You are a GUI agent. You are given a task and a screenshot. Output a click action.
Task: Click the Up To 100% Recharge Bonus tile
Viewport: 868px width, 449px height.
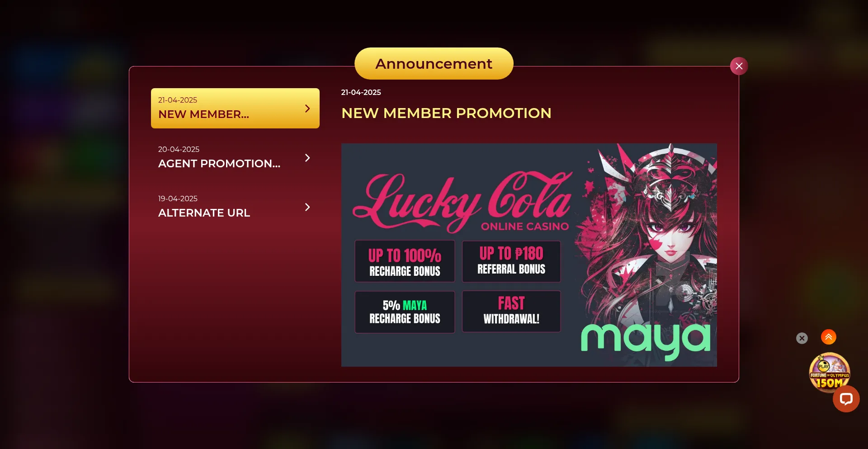[405, 261]
